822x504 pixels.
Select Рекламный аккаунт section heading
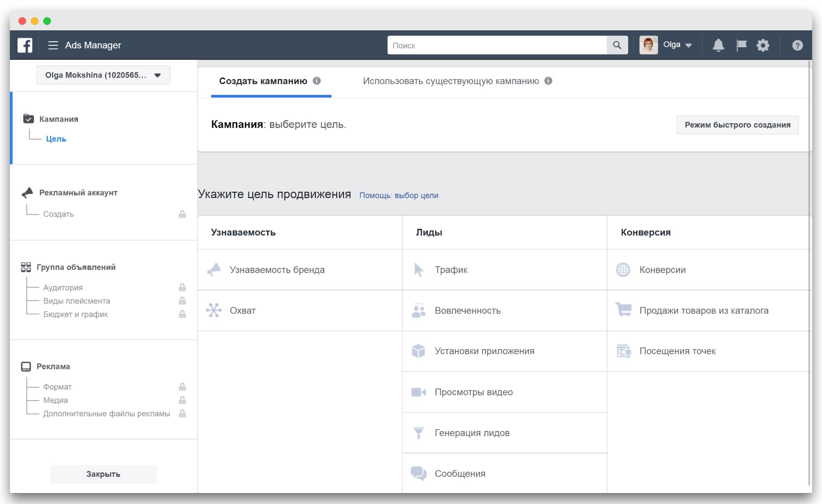tap(78, 192)
